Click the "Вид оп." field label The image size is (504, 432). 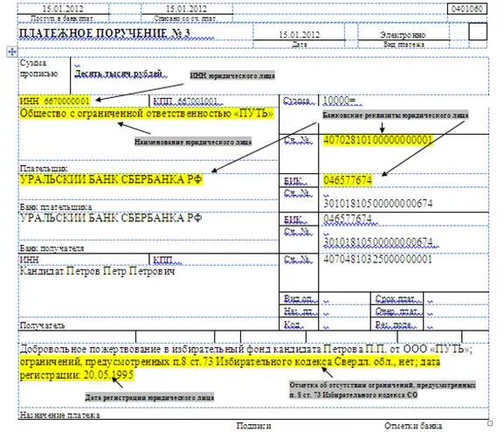coord(298,299)
